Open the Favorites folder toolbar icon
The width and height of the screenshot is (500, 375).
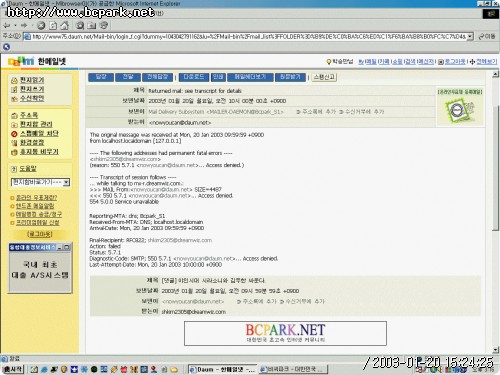pyautogui.click(x=92, y=25)
